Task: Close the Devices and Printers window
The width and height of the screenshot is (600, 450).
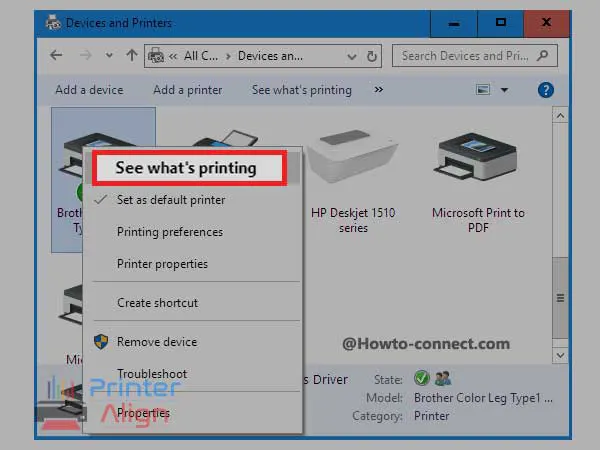Action: (547, 24)
